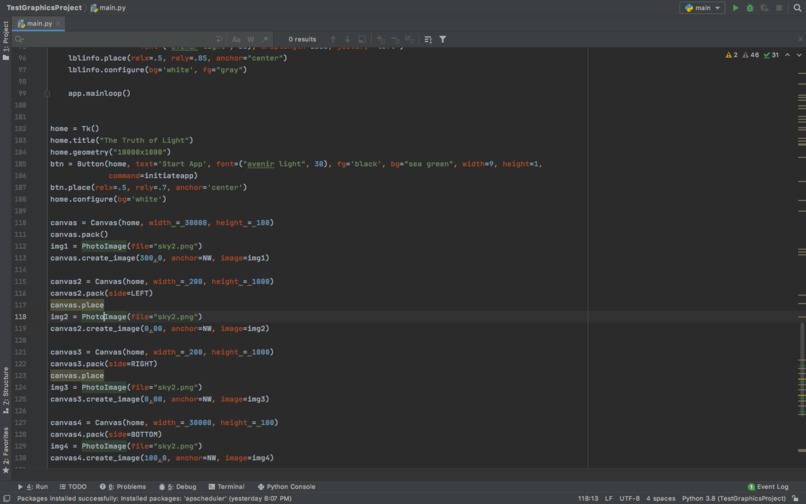Click the new line icon in find field
Viewport: 806px width, 504px height.
tap(219, 39)
